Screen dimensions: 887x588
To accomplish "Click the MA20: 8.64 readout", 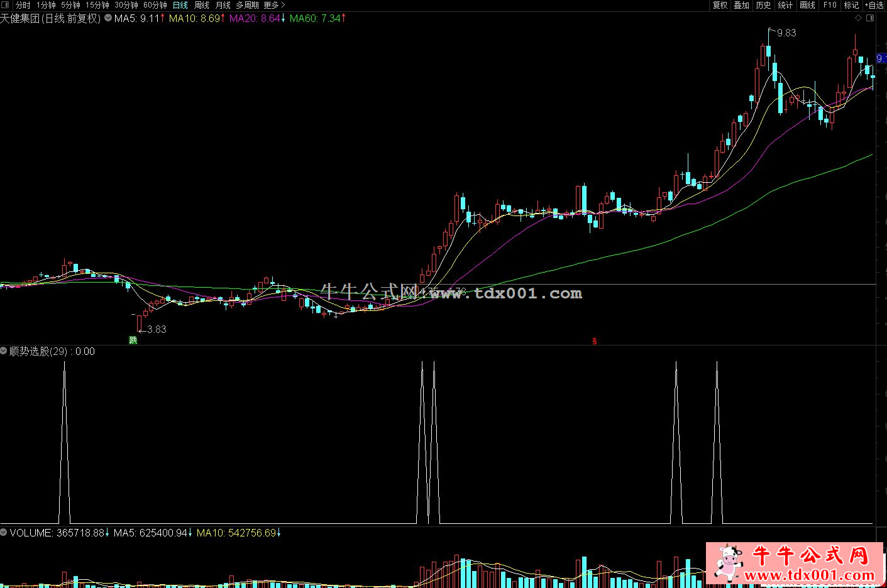I will coord(257,18).
